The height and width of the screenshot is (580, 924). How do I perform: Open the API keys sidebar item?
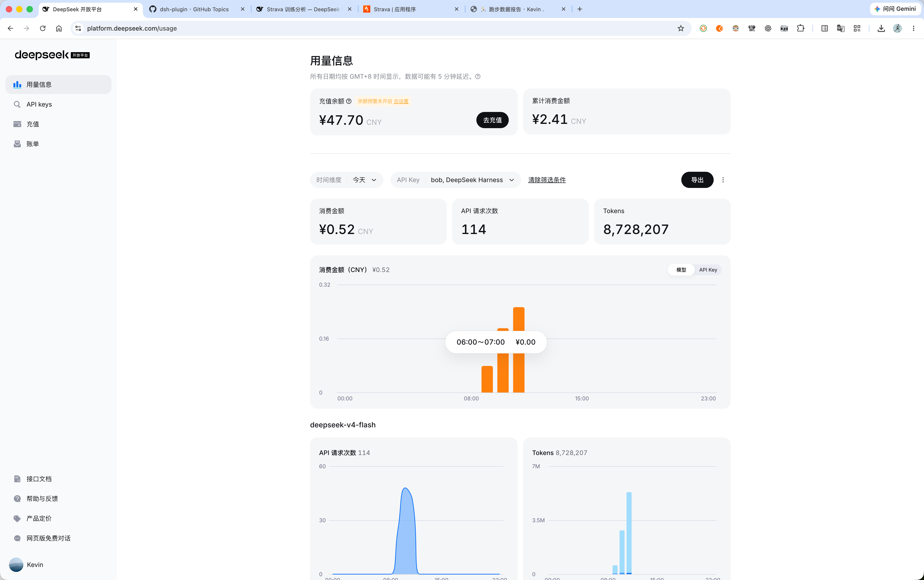pyautogui.click(x=58, y=104)
